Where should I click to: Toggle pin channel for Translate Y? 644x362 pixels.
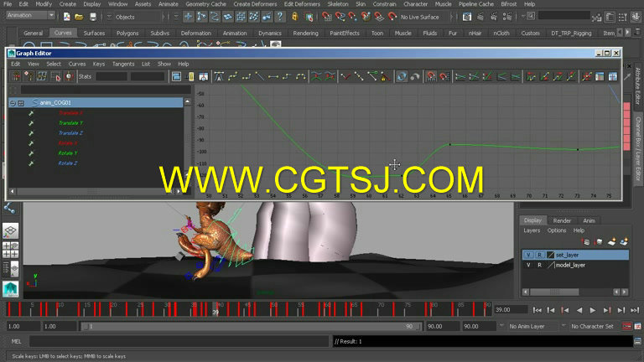[x=31, y=123]
